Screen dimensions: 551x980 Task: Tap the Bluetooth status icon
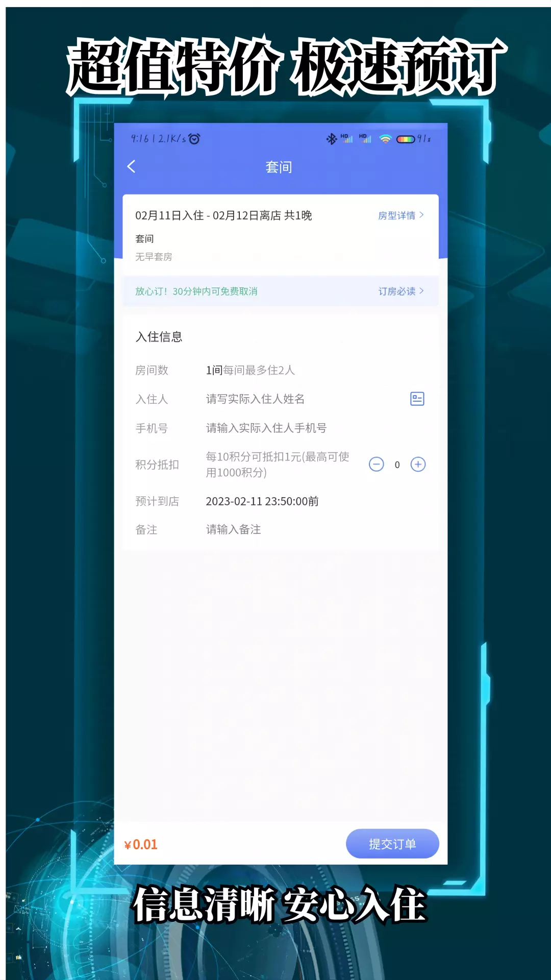pyautogui.click(x=331, y=138)
